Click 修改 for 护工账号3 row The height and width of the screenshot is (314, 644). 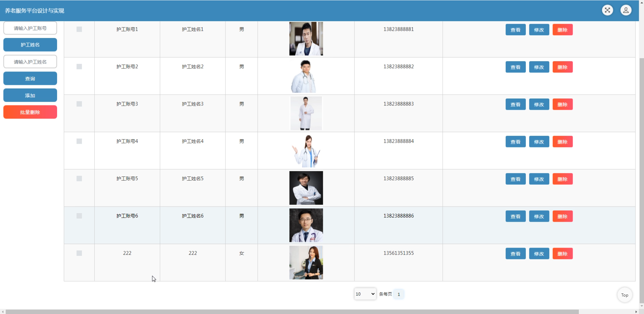pyautogui.click(x=539, y=104)
